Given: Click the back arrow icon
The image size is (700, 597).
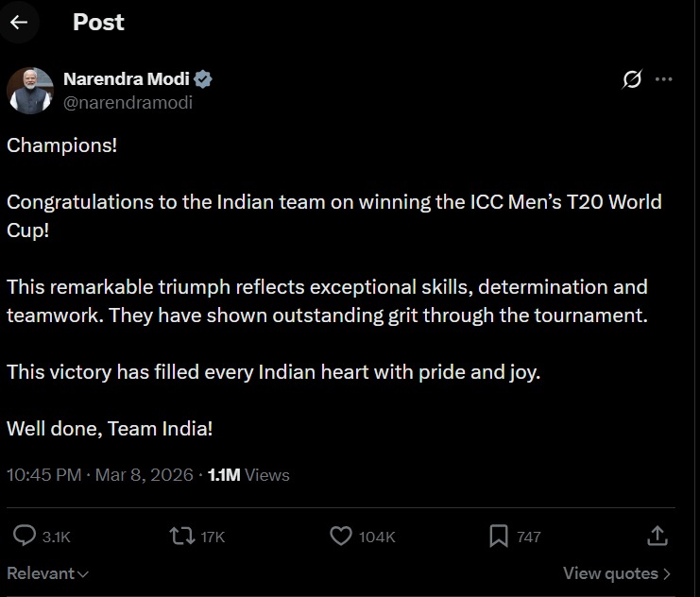Looking at the screenshot, I should [x=19, y=23].
